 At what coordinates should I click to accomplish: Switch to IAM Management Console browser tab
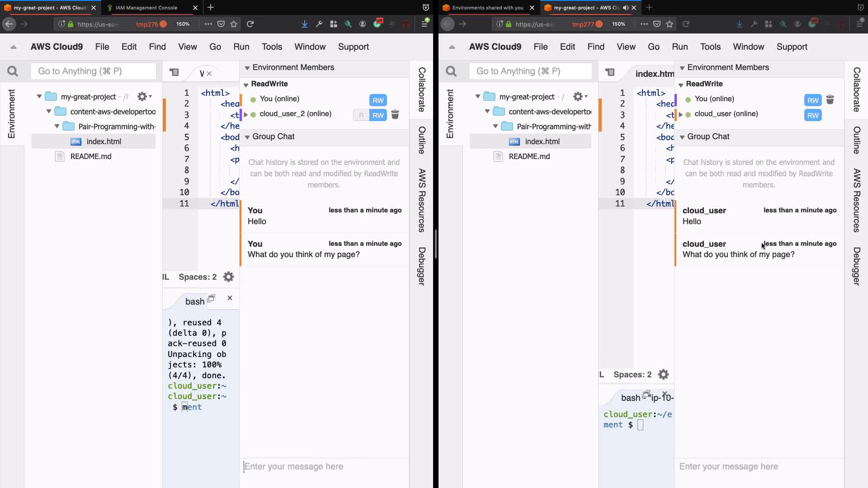146,8
